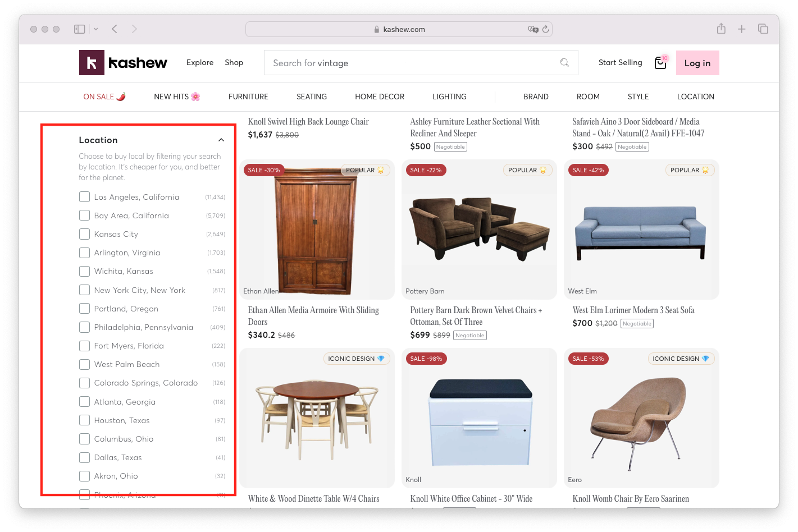This screenshot has height=532, width=798.
Task: Click the translate icon in address bar
Action: [533, 29]
